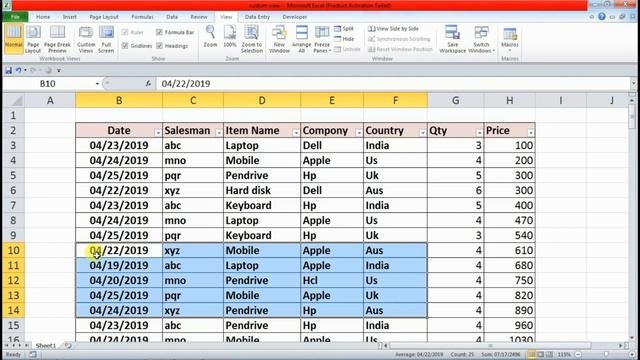Image resolution: width=640 pixels, height=360 pixels.
Task: Expand the Name Box dropdown
Action: 97,84
